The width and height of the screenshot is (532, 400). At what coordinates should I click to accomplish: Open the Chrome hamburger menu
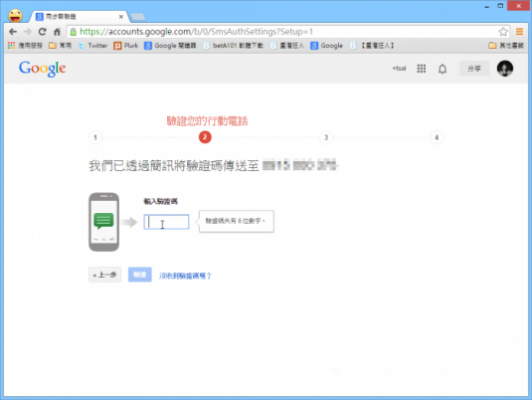pos(519,32)
